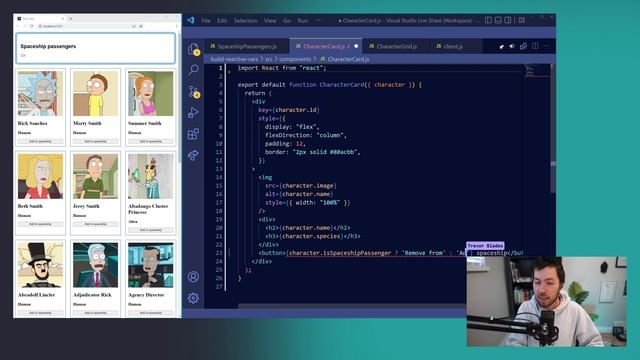Open the Live Share view in activity bar
640x360 pixels.
pos(193,155)
